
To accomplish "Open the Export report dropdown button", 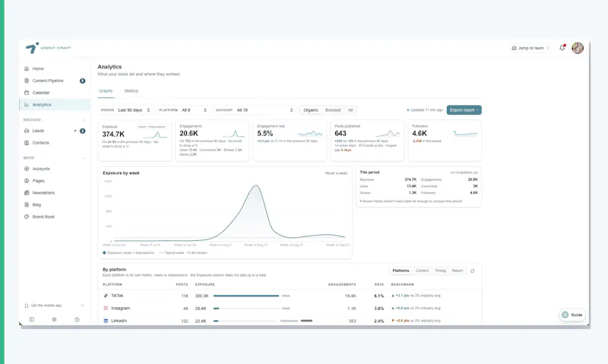I will pos(464,110).
